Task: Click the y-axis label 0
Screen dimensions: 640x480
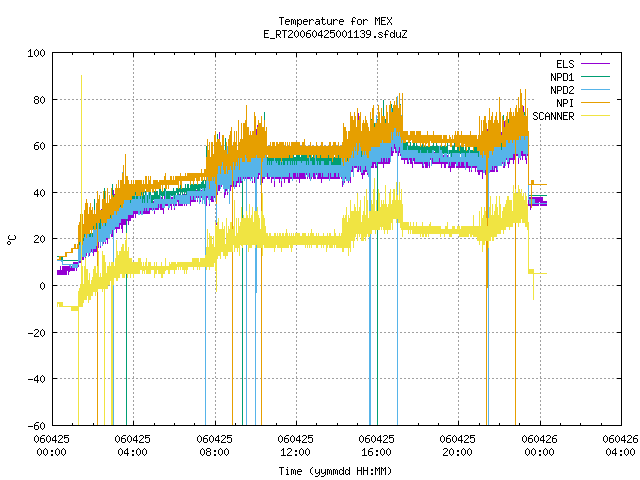Action: [42, 286]
